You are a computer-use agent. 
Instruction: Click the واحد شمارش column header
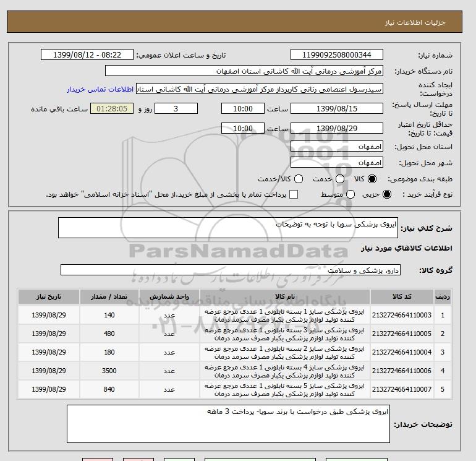(169, 296)
